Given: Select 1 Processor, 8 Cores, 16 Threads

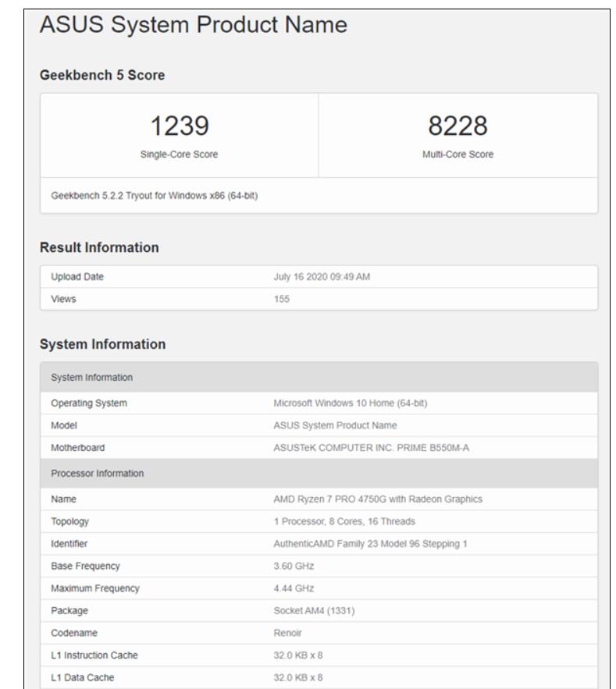Looking at the screenshot, I should 344,521.
